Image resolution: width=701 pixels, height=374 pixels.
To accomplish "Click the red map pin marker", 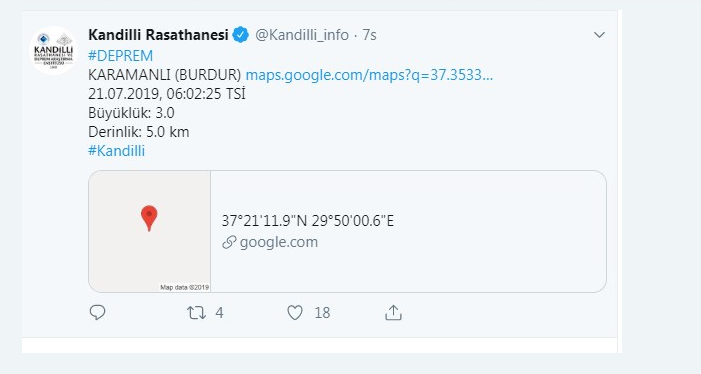I will click(149, 218).
